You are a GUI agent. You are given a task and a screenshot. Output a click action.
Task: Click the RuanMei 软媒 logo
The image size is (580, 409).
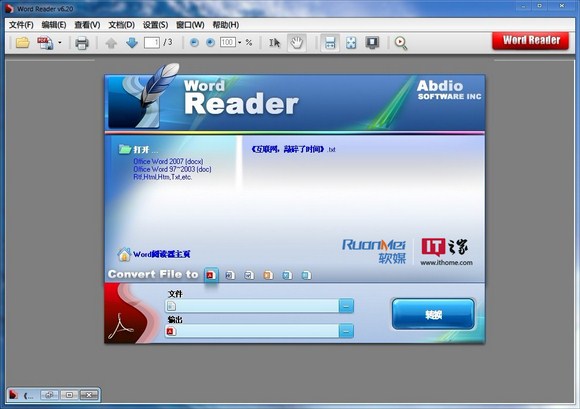coord(374,251)
